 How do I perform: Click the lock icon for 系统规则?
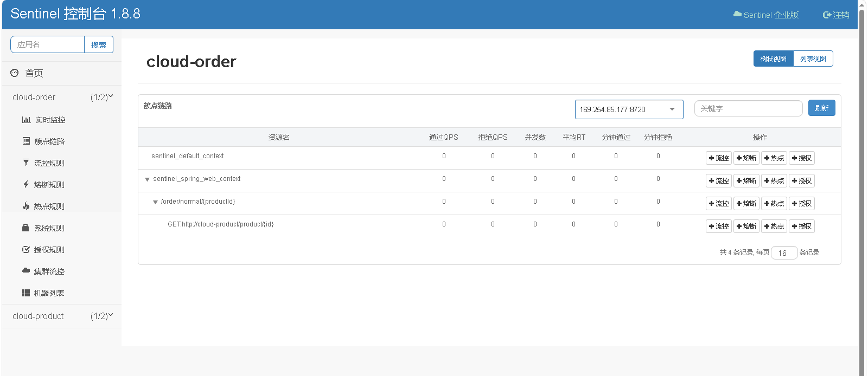pos(25,228)
